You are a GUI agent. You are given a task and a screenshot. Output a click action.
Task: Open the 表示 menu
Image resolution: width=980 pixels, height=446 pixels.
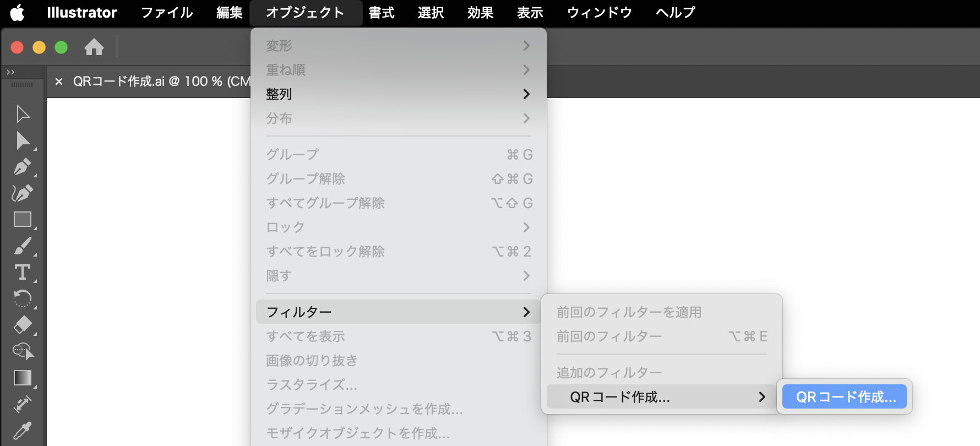[x=530, y=12]
